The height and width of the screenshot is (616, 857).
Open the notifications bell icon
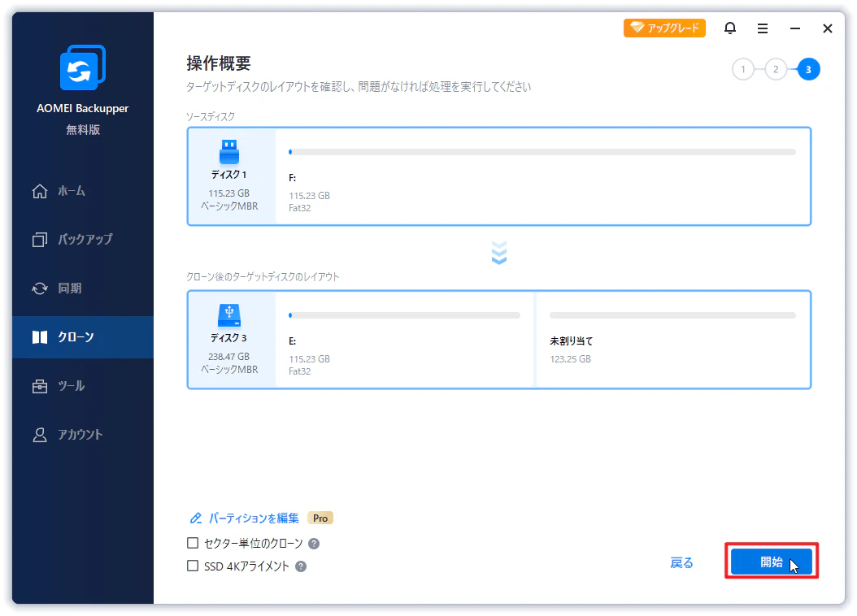(729, 28)
